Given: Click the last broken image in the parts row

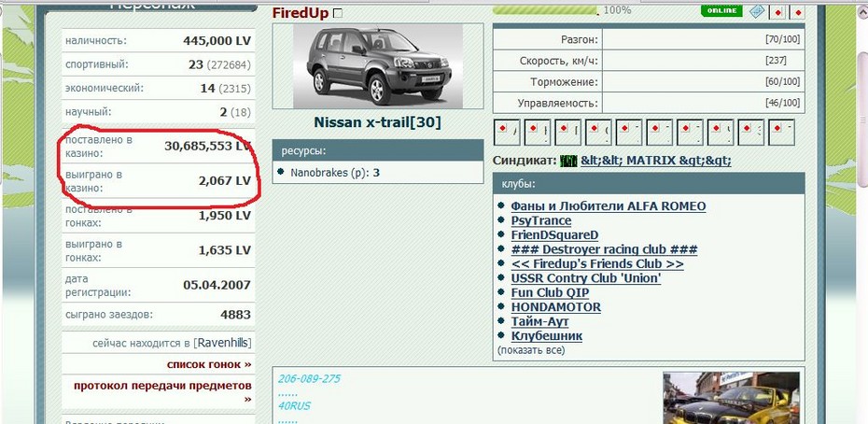Looking at the screenshot, I should point(781,132).
